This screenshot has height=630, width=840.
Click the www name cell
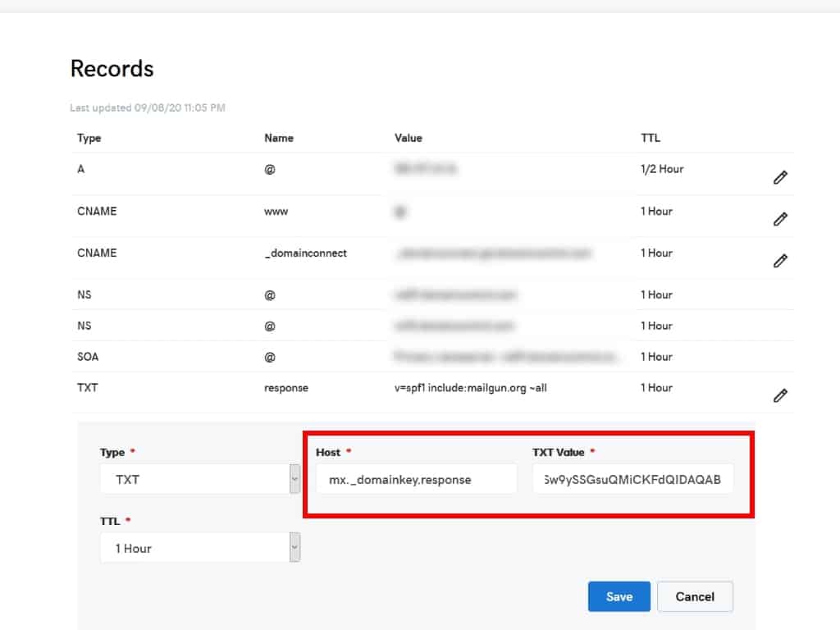click(276, 212)
